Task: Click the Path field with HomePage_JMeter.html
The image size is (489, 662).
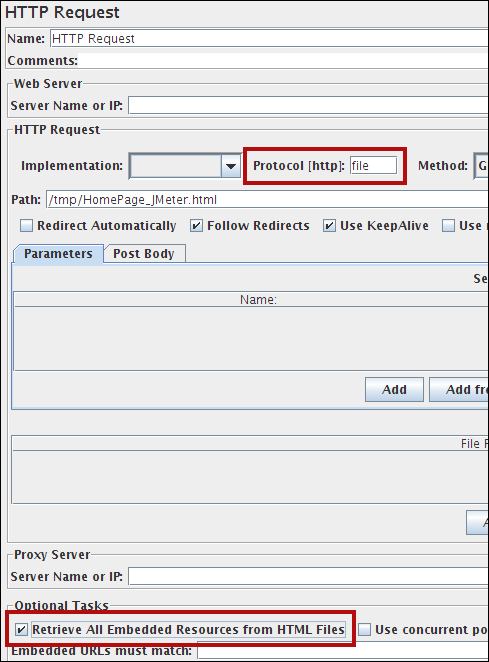Action: click(267, 199)
